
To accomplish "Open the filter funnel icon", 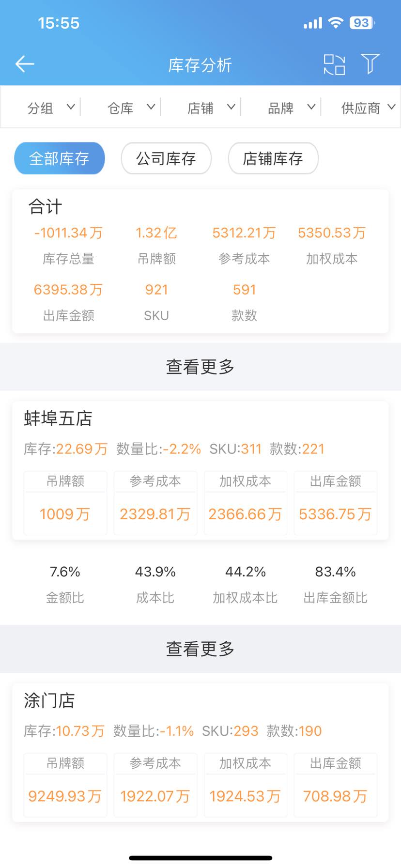I will [x=370, y=64].
